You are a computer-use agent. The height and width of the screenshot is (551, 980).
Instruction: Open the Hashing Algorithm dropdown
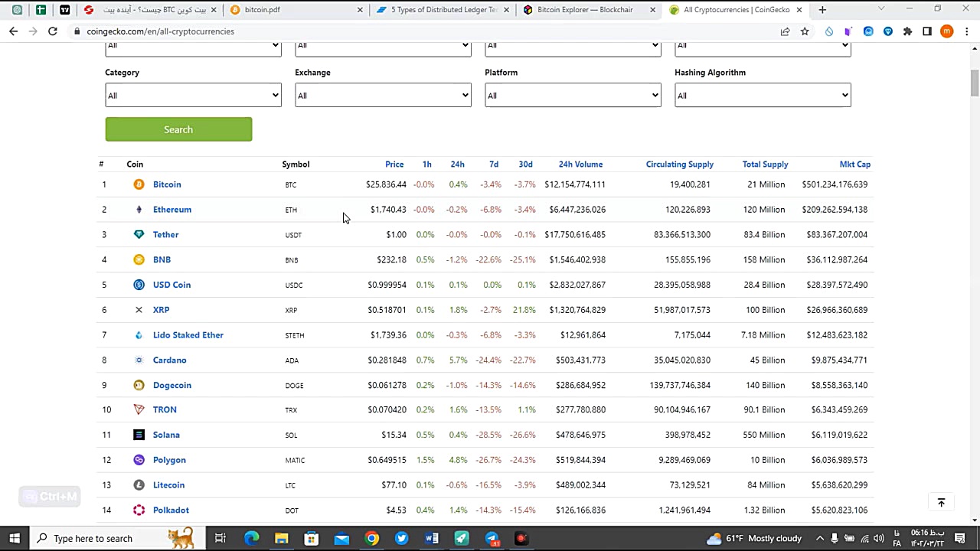coord(763,96)
